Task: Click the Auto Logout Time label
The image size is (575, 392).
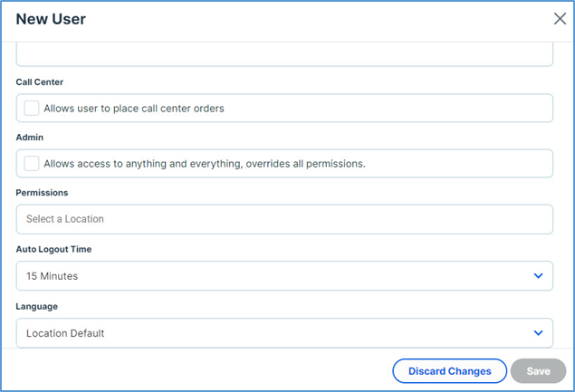Action: tap(53, 249)
